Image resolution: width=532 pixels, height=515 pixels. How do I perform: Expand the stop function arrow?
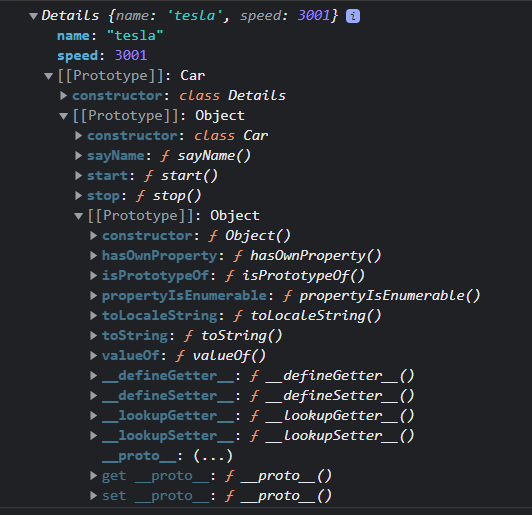click(x=78, y=196)
